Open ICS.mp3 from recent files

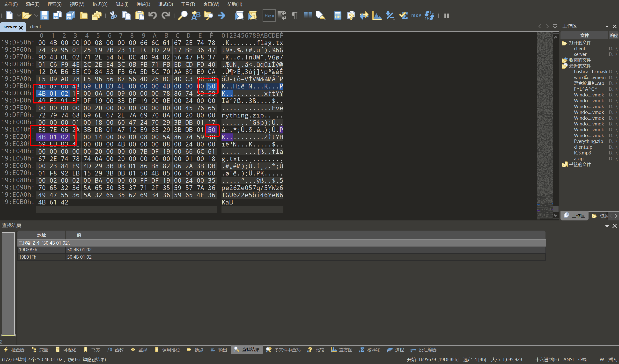pyautogui.click(x=582, y=153)
